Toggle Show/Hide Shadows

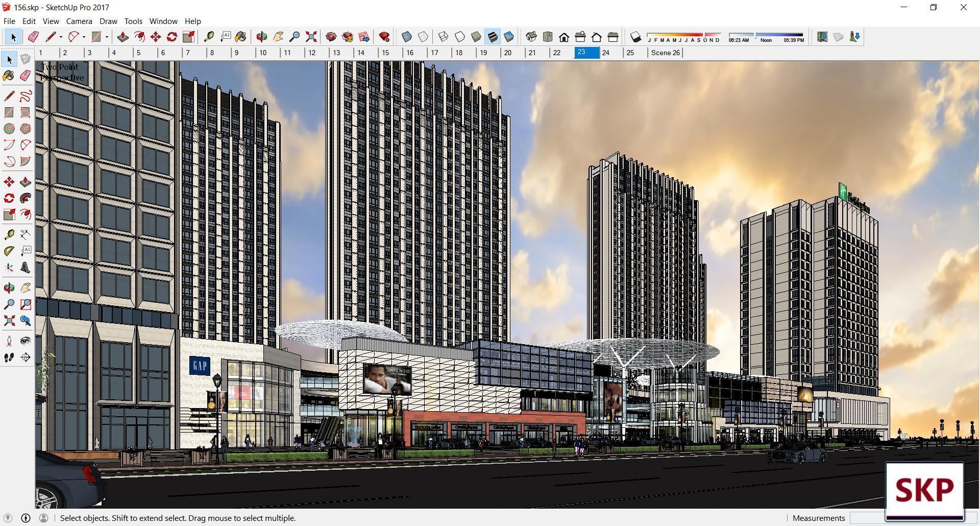pyautogui.click(x=635, y=37)
